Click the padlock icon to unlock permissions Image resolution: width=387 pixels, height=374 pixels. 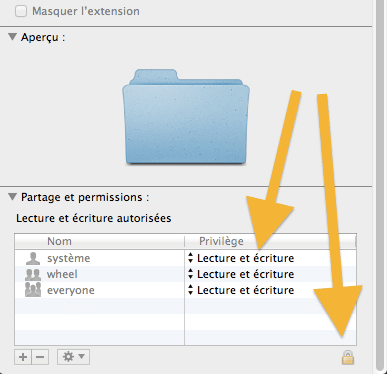348,357
